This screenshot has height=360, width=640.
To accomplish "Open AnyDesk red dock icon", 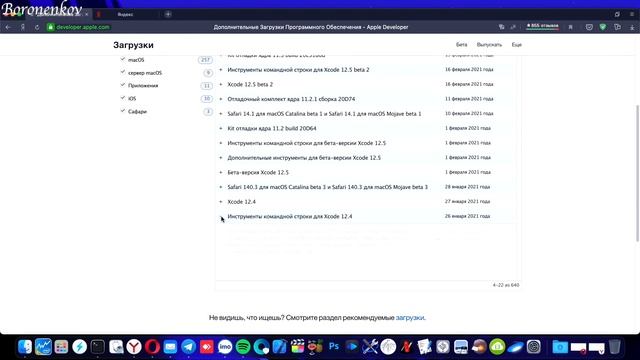I will [x=207, y=347].
